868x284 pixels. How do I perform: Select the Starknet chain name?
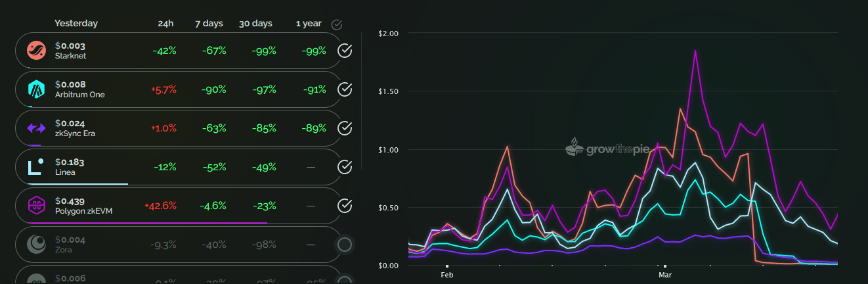pyautogui.click(x=70, y=56)
